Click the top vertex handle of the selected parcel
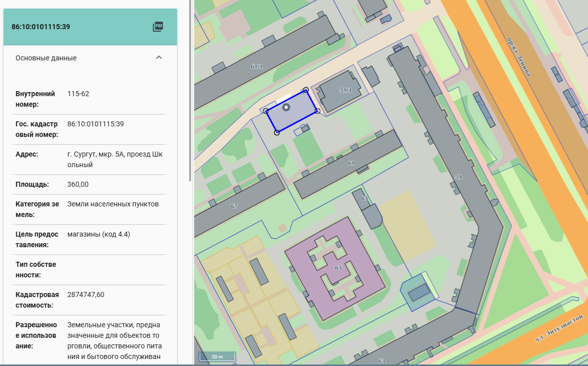This screenshot has height=366, width=588. point(306,90)
